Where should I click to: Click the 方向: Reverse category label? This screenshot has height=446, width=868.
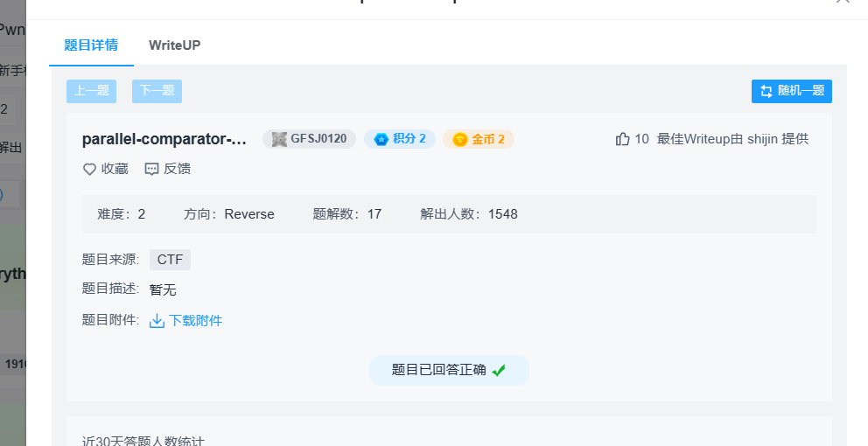tap(229, 214)
